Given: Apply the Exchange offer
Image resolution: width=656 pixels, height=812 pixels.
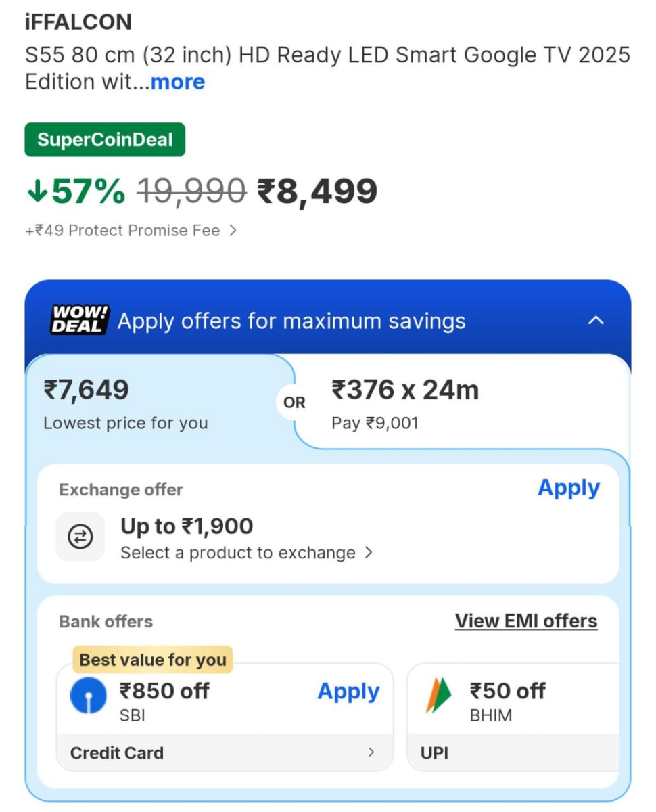Looking at the screenshot, I should click(x=569, y=488).
